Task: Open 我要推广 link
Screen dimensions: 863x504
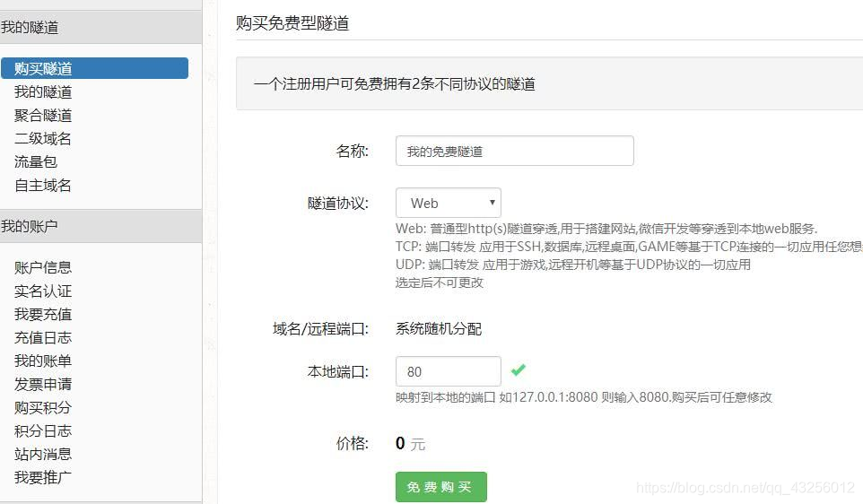Action: point(43,478)
